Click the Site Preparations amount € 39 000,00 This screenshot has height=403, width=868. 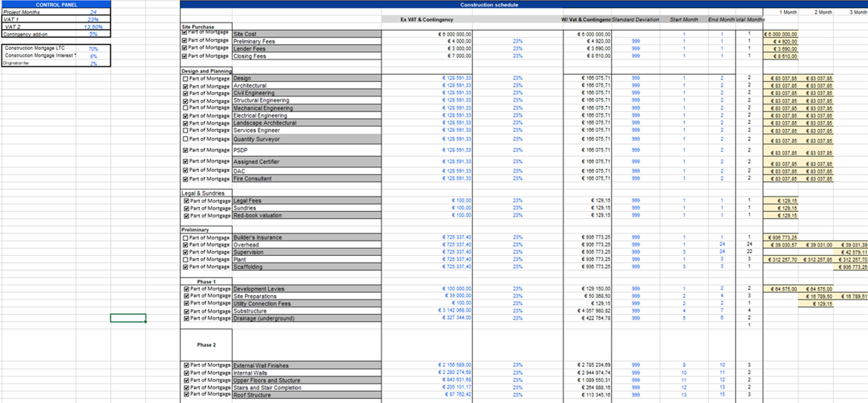click(458, 296)
